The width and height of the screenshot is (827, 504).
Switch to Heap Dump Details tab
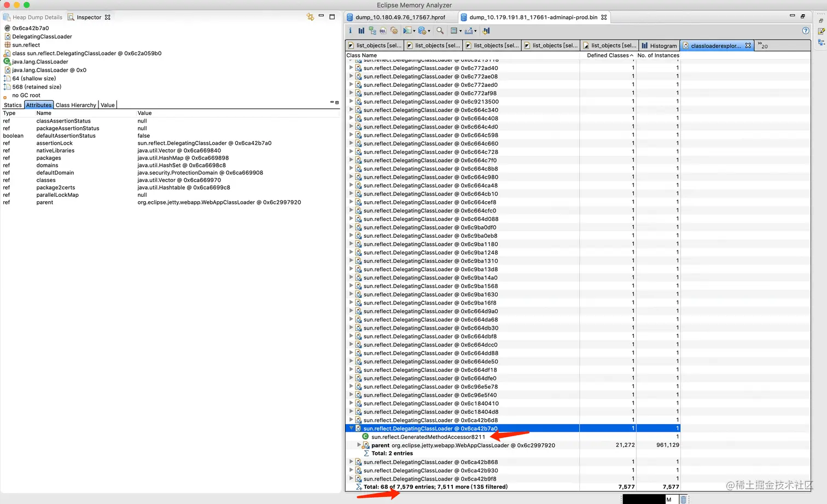click(x=33, y=17)
